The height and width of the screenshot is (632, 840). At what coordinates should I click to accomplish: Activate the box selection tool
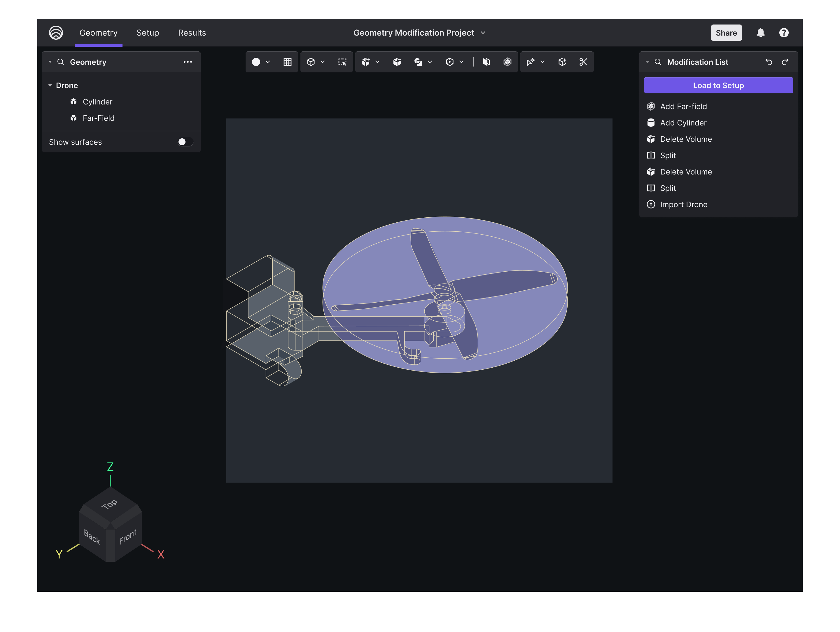[x=342, y=62]
